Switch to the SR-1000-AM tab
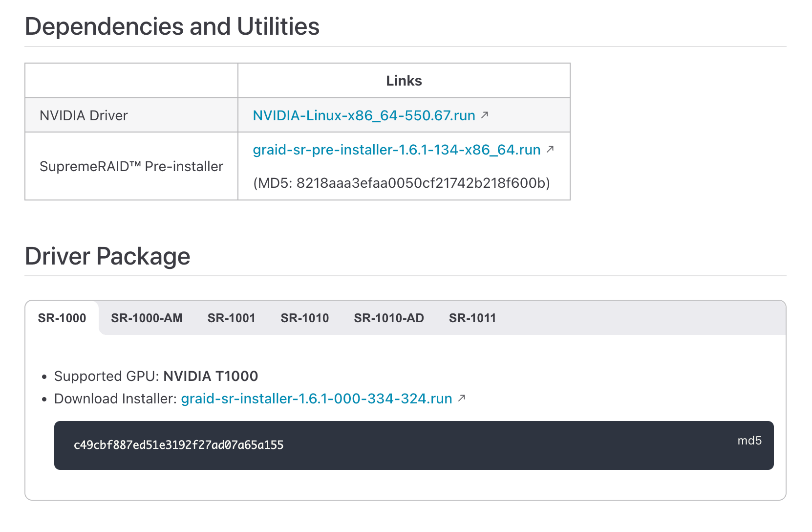 coord(147,318)
